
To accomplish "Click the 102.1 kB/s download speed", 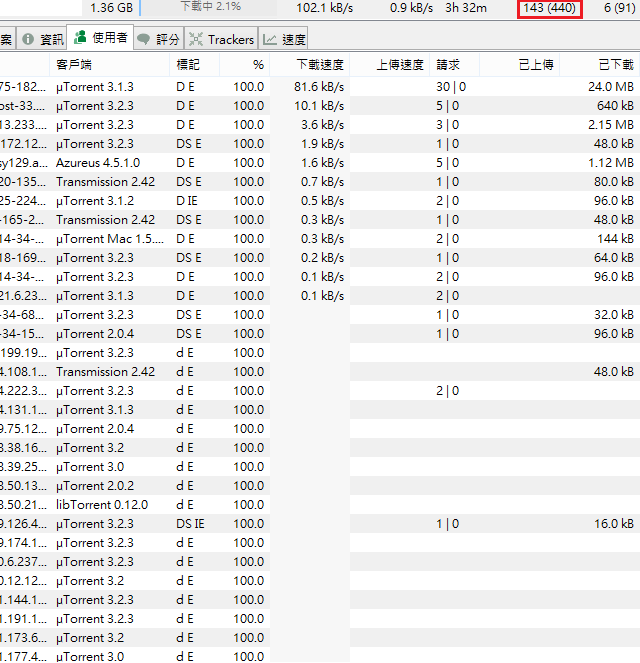I will tap(325, 8).
